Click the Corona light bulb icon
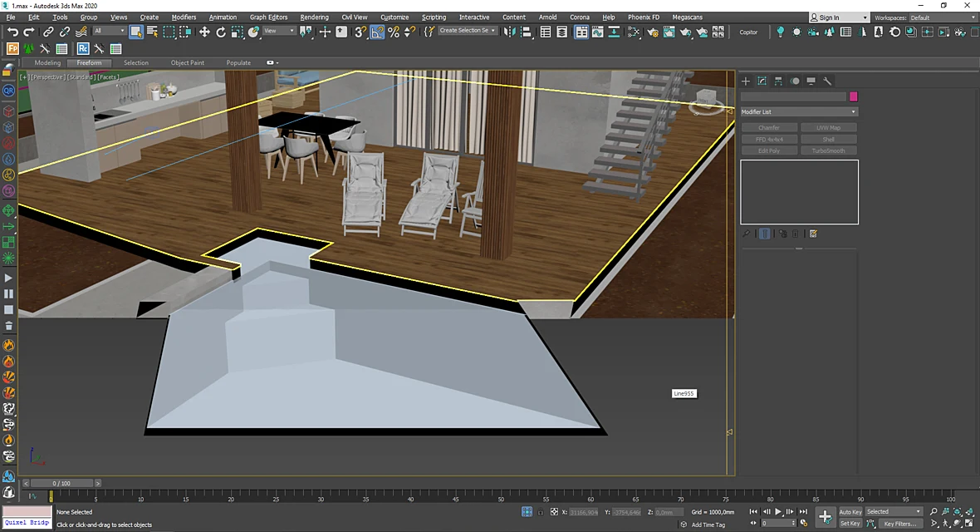The height and width of the screenshot is (532, 980). [x=780, y=32]
